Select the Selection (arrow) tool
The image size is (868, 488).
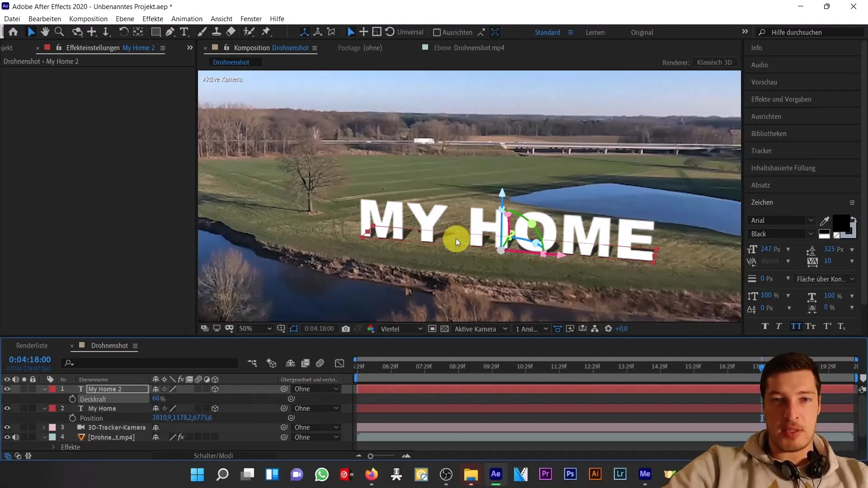(x=31, y=32)
